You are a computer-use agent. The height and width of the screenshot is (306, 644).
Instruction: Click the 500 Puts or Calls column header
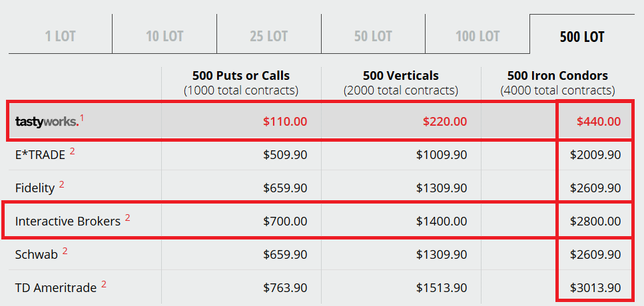pyautogui.click(x=241, y=82)
